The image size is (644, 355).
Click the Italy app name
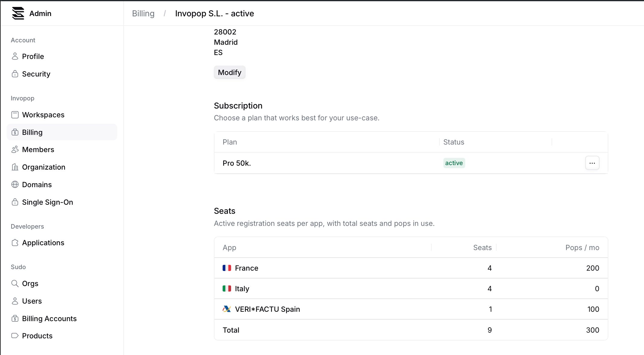click(x=242, y=288)
